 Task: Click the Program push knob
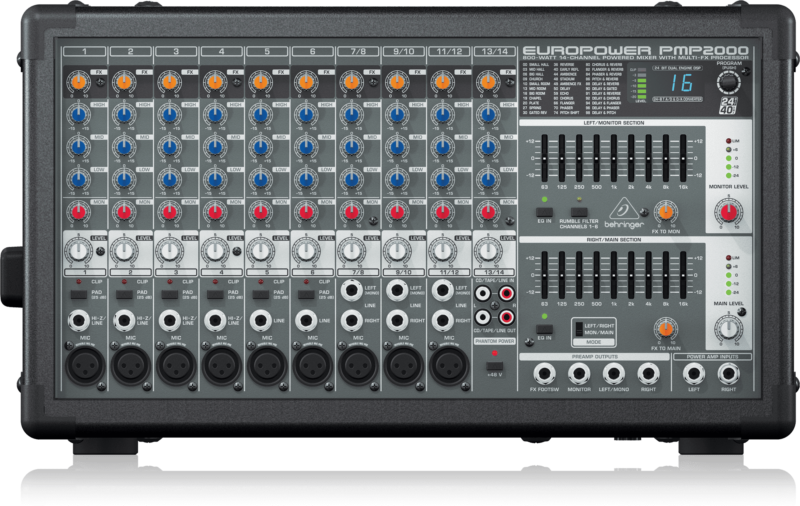point(729,82)
